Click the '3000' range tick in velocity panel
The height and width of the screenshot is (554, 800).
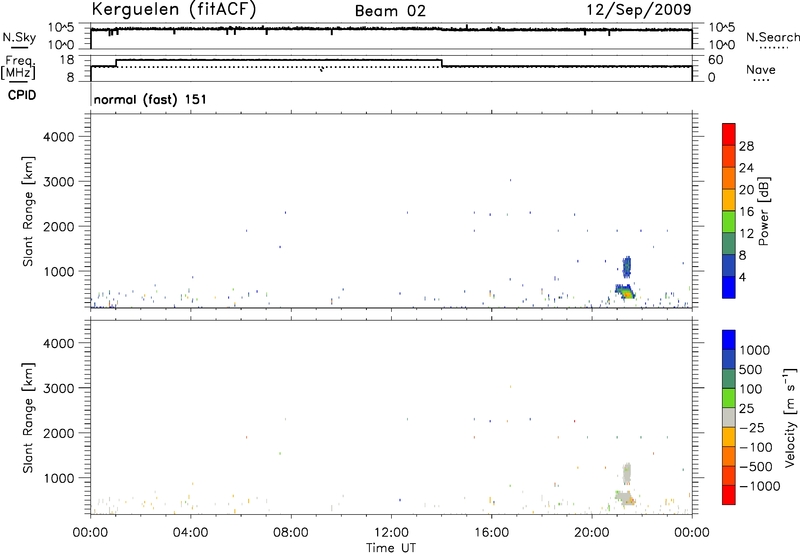click(59, 388)
